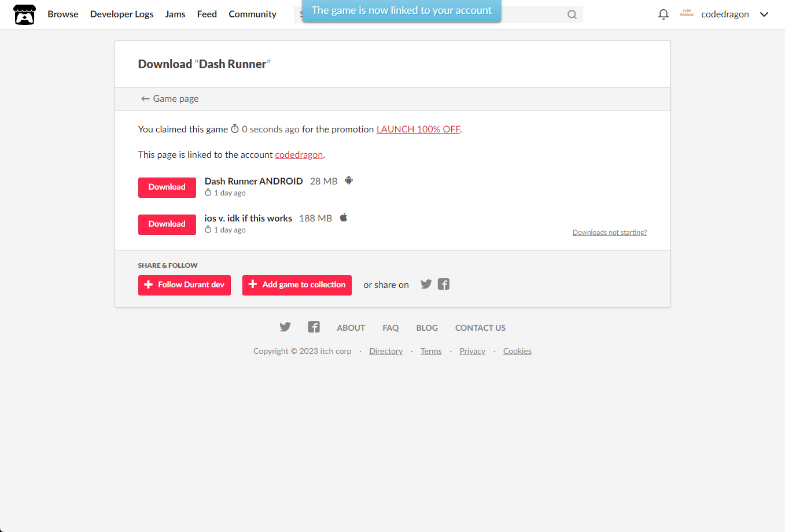Open the footer Facebook icon
This screenshot has width=785, height=532.
[x=314, y=327]
